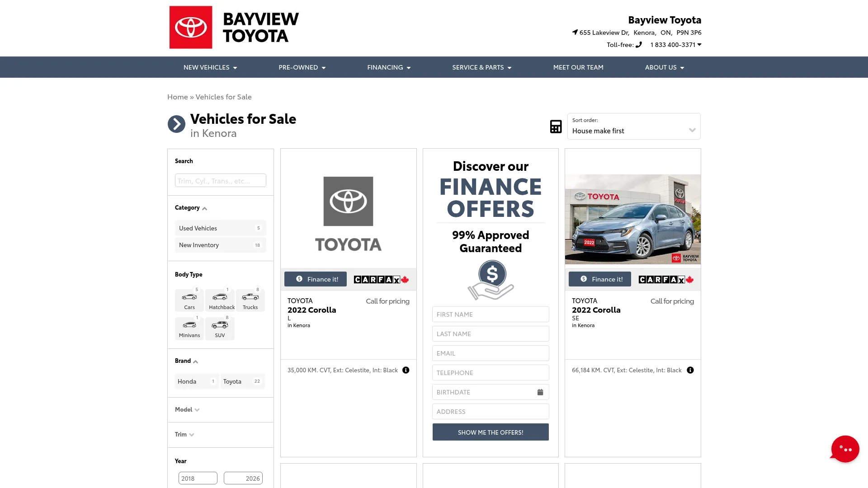Open the Pre-Owned menu
Image resolution: width=868 pixels, height=488 pixels.
pos(302,67)
